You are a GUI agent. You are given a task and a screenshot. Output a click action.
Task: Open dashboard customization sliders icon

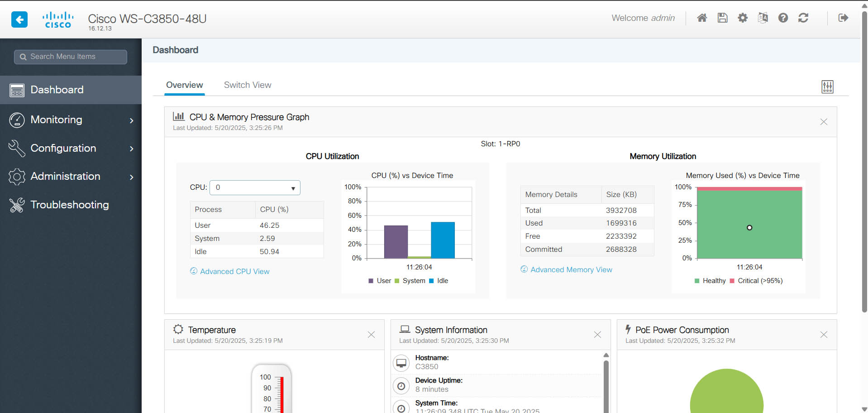(x=827, y=86)
